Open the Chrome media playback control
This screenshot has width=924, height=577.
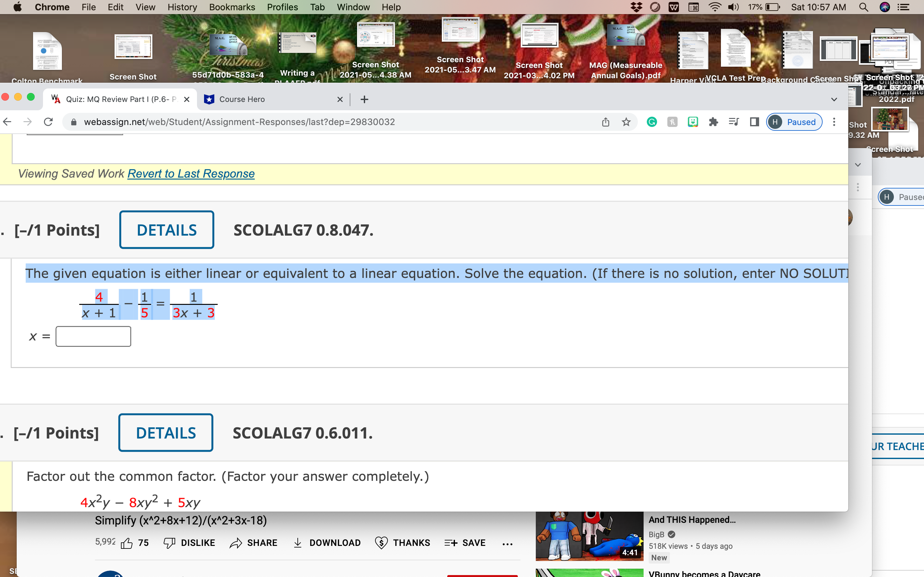pyautogui.click(x=734, y=122)
